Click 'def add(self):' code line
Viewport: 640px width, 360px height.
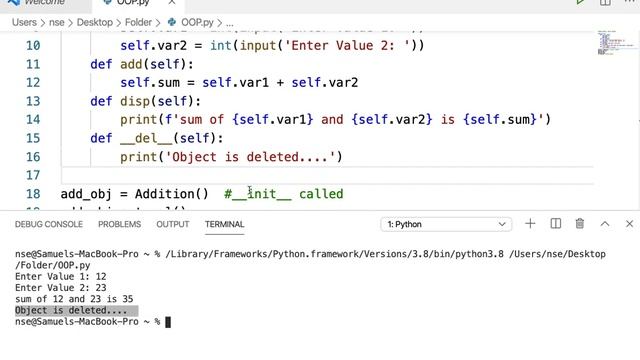pyautogui.click(x=142, y=64)
